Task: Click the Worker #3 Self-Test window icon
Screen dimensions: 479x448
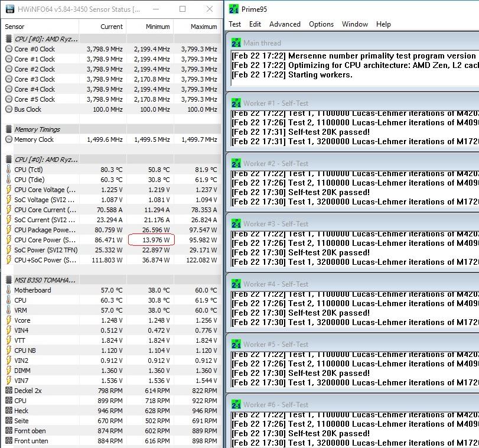Action: [236, 223]
